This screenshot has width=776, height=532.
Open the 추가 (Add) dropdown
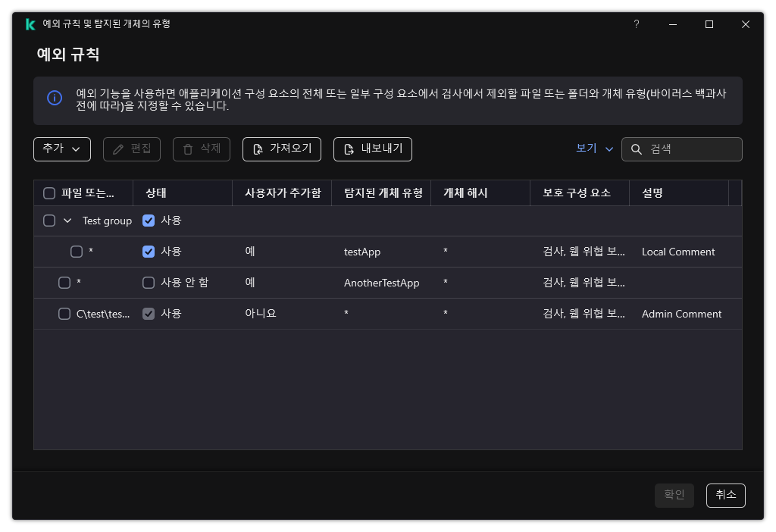[62, 149]
